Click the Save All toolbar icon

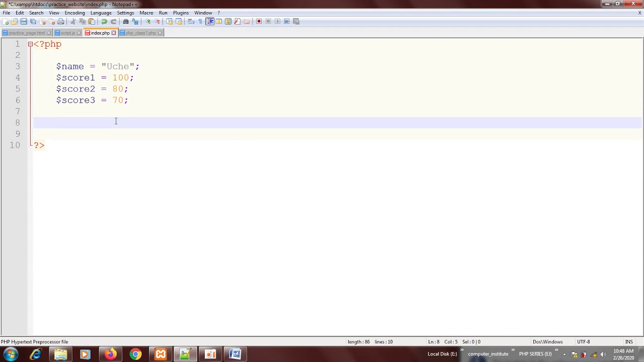pos(33,21)
